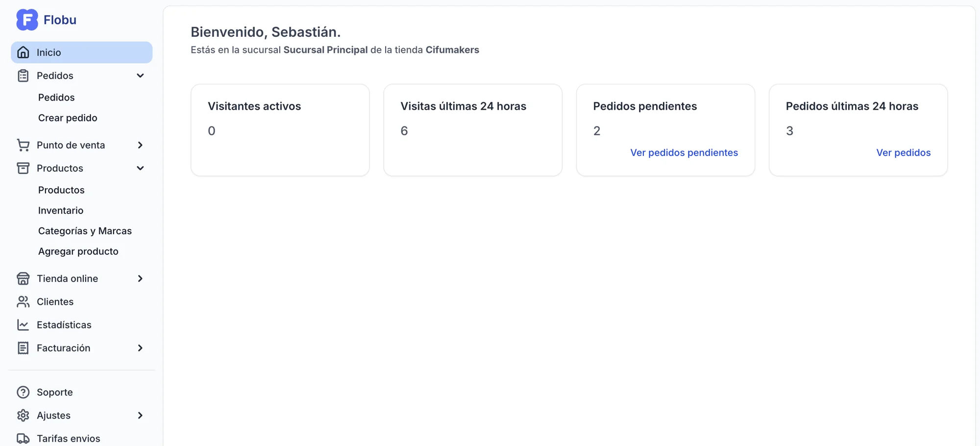Expand the Facturación submenu arrow
This screenshot has height=446, width=980.
(140, 348)
